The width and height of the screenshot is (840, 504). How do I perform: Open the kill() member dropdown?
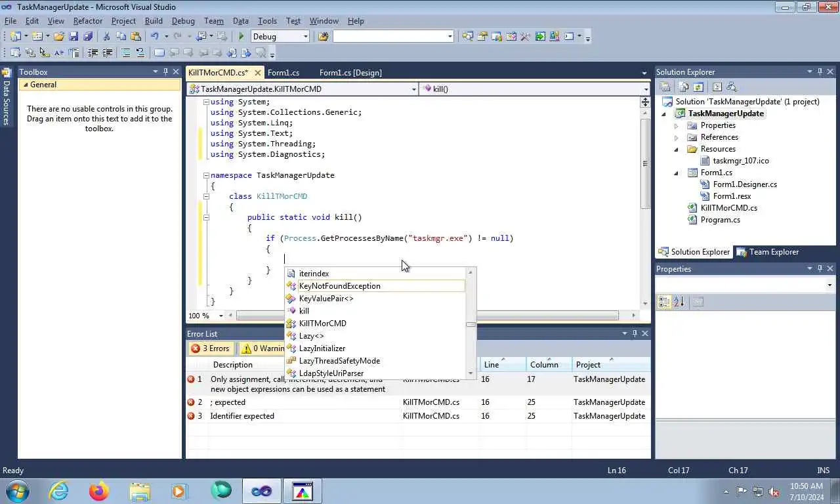(646, 89)
